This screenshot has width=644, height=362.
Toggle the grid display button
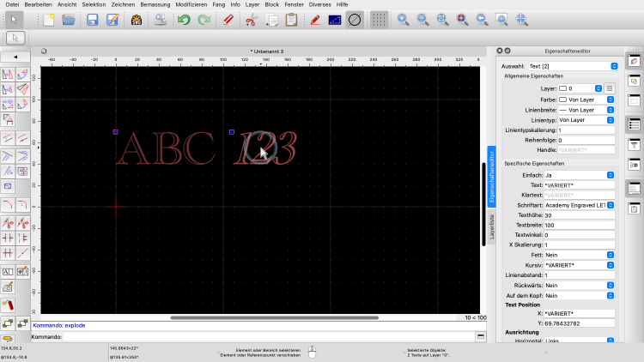coord(379,19)
